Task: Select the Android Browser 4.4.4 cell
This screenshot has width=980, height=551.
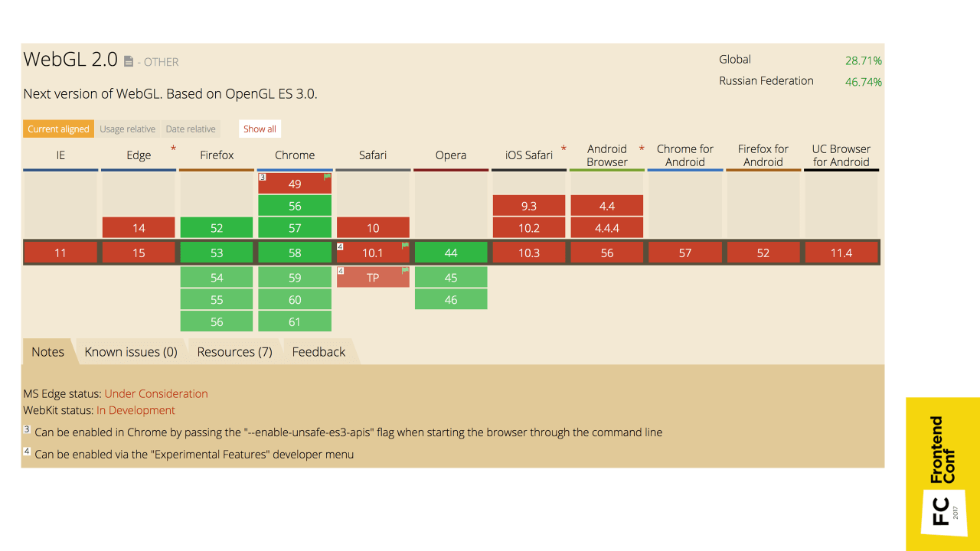Action: point(607,227)
